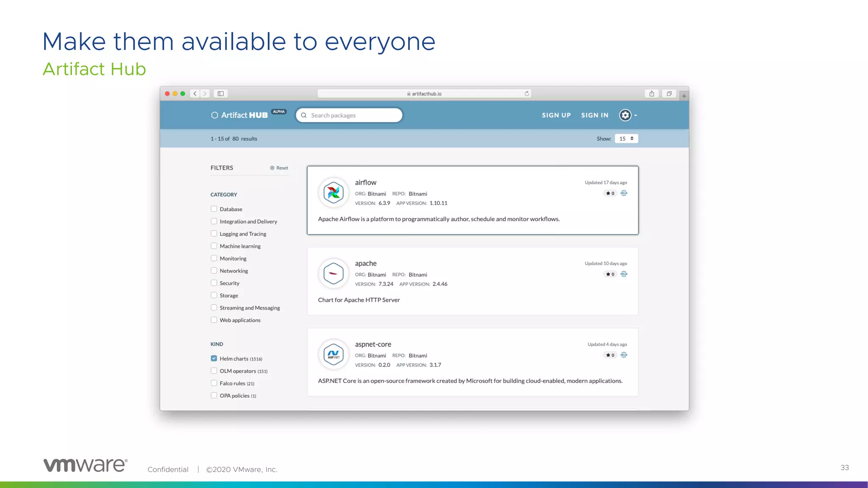868x488 pixels.
Task: Click Helm icon on aspnet-core card
Action: pos(624,355)
